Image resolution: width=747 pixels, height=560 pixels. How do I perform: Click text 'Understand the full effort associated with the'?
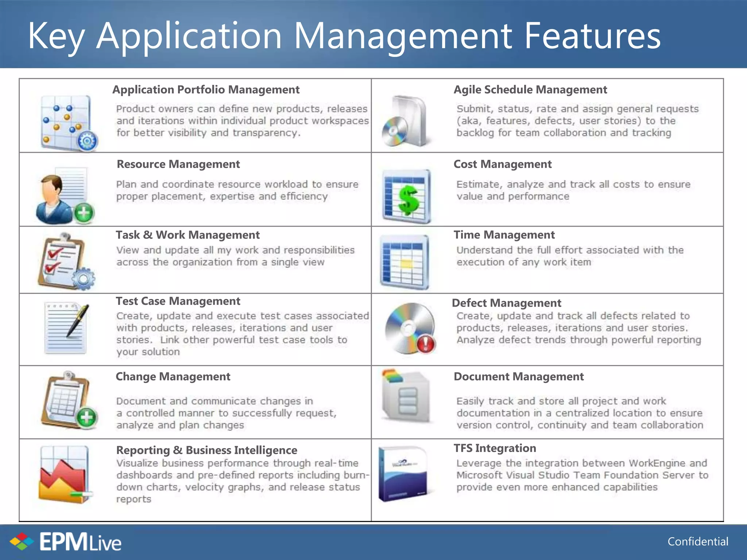point(570,250)
